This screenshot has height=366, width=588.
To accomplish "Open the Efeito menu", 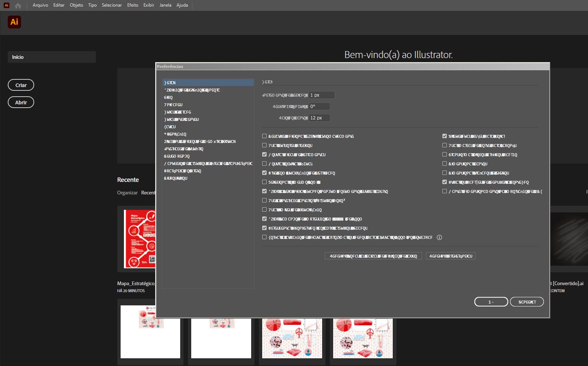I will click(133, 5).
